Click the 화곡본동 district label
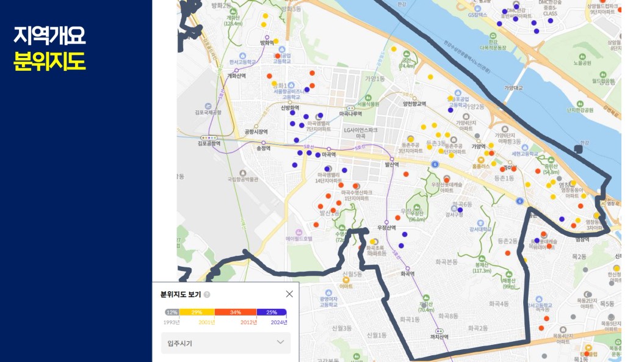 446,261
